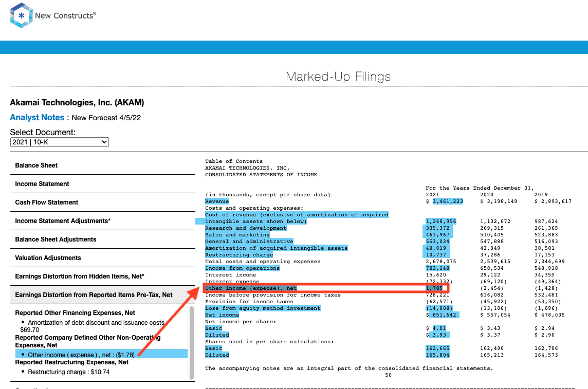The width and height of the screenshot is (588, 389).
Task: Click the Reported Other Financing Expenses, Net heading
Action: coord(75,313)
